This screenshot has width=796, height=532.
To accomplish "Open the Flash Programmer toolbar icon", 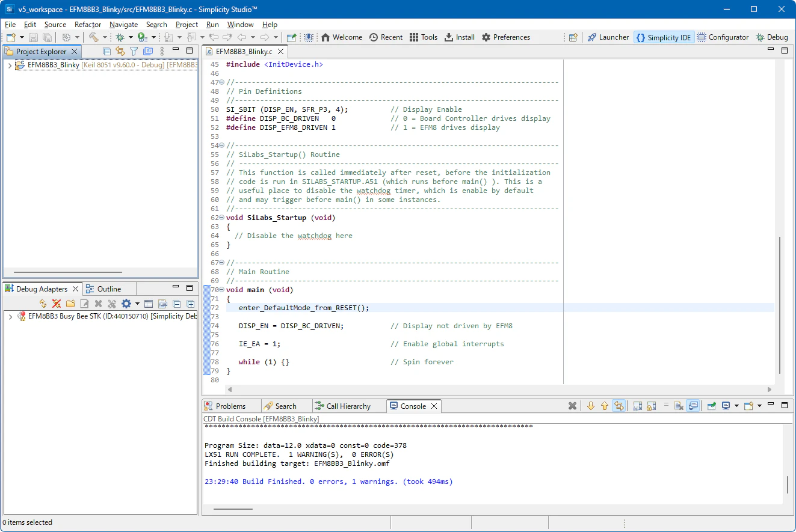I will coord(309,37).
